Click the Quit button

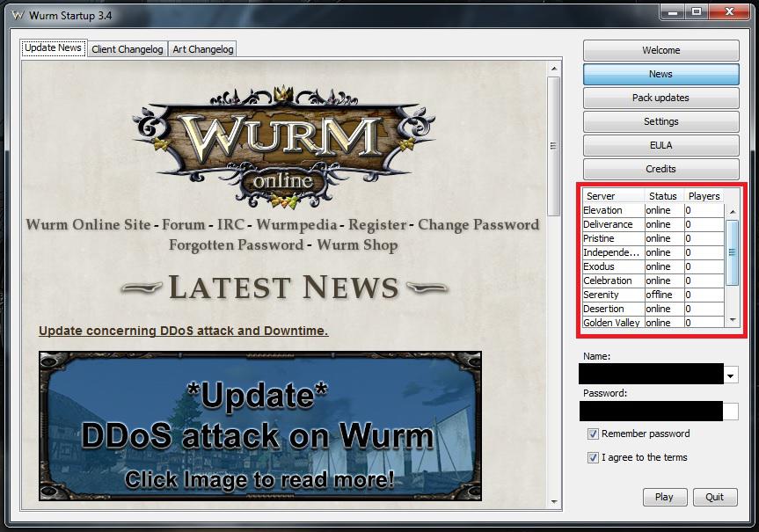715,497
